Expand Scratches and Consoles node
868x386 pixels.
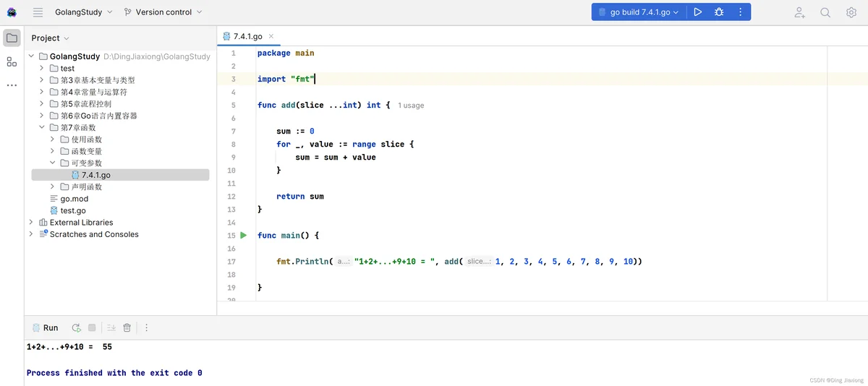pyautogui.click(x=31, y=234)
